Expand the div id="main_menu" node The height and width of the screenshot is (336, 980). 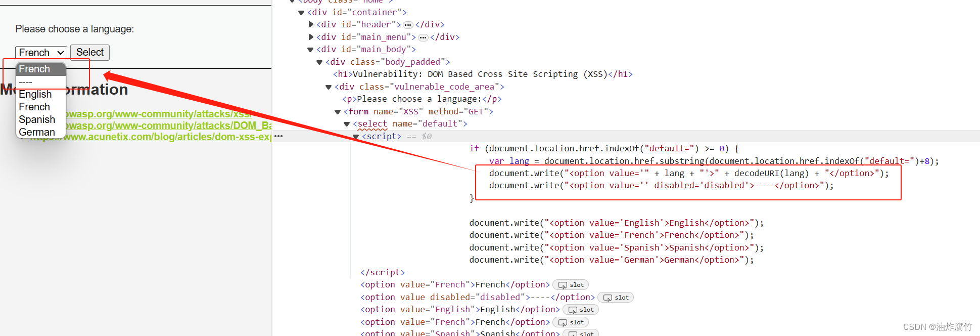[x=311, y=37]
